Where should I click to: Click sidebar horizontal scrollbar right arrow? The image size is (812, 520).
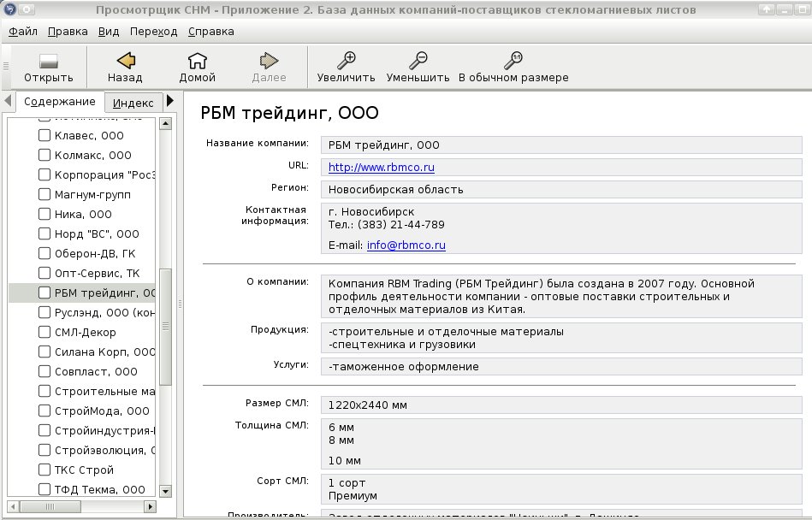[x=151, y=506]
